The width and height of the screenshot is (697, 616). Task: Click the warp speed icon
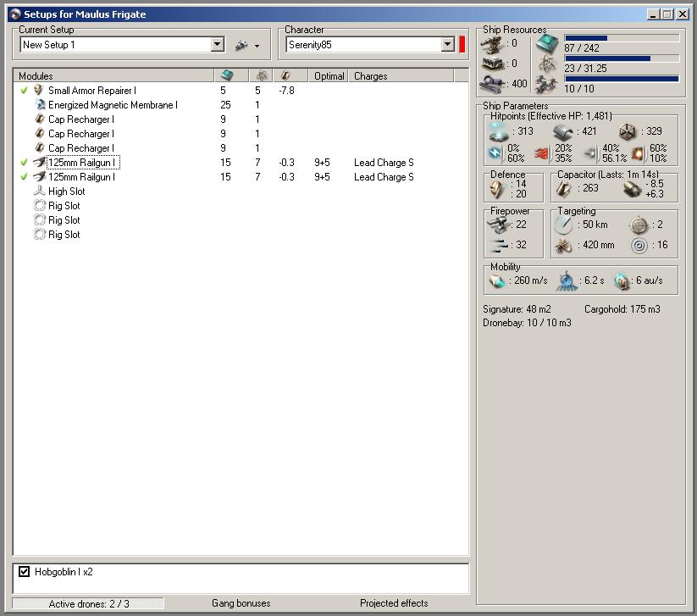click(622, 281)
